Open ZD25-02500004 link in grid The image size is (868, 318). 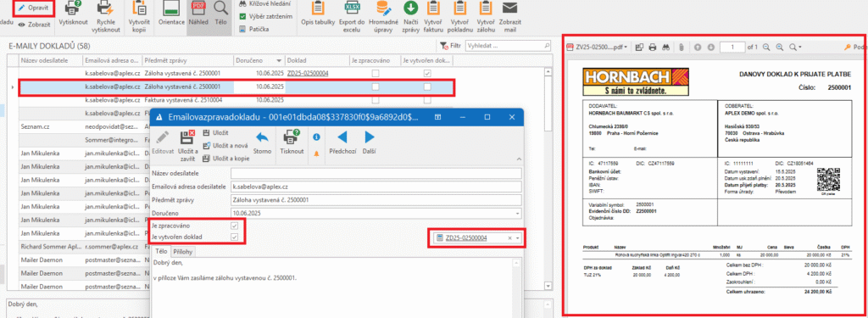tap(308, 73)
